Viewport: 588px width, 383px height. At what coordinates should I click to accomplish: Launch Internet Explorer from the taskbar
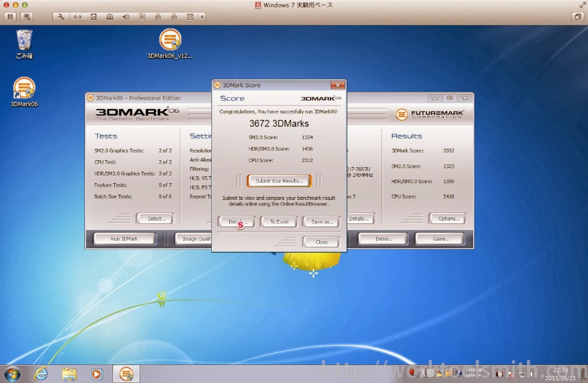tap(41, 374)
